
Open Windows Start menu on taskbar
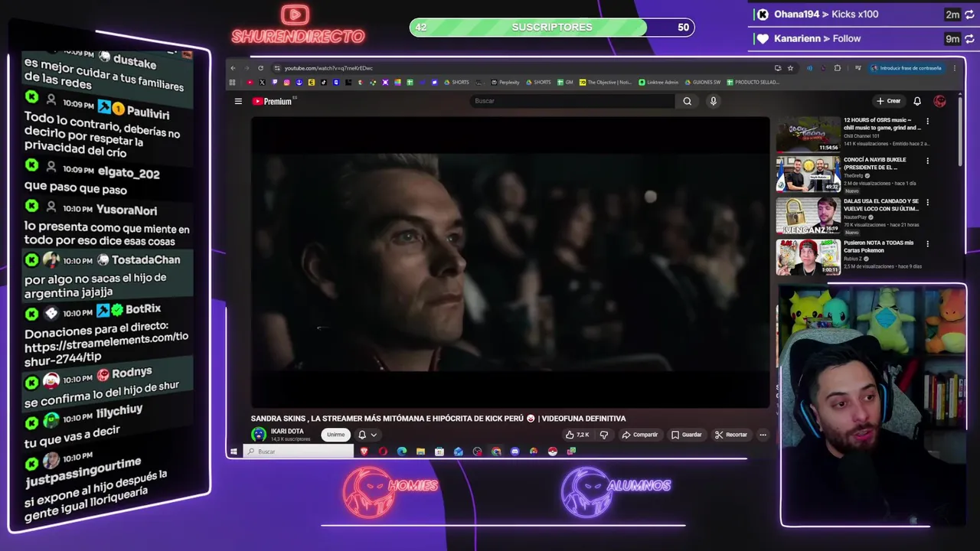tap(234, 452)
